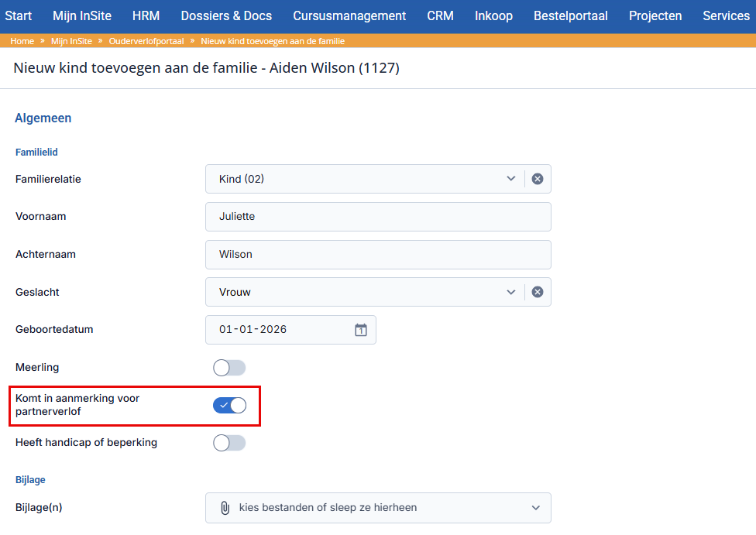Open the Dossiers & Docs menu

click(226, 16)
